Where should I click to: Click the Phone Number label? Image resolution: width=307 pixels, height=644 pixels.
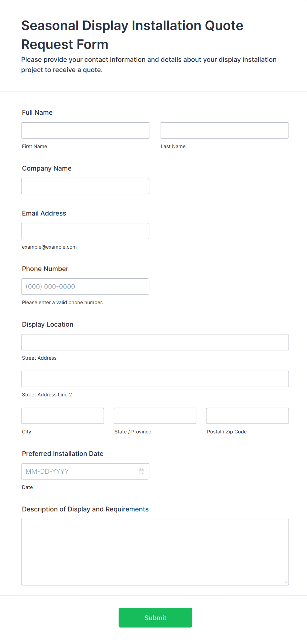(x=45, y=269)
